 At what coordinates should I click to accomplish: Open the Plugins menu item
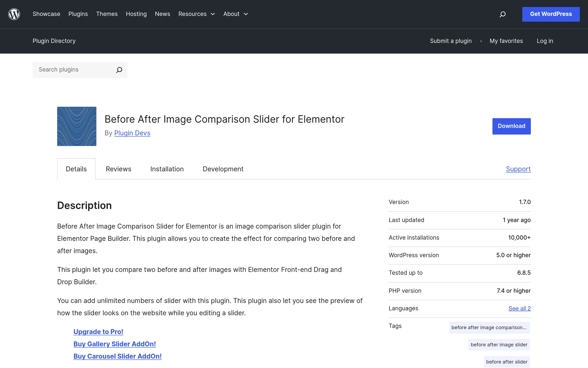point(78,14)
